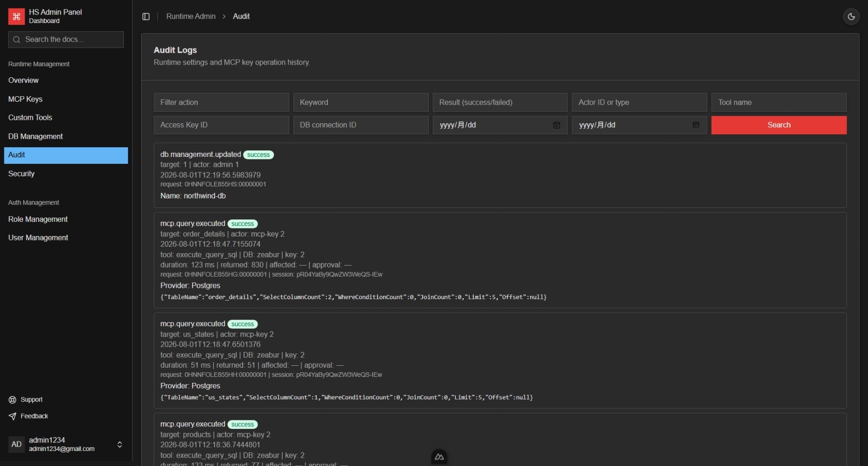Image resolution: width=868 pixels, height=466 pixels.
Task: Click the Runtime Admin breadcrumb
Action: point(191,17)
